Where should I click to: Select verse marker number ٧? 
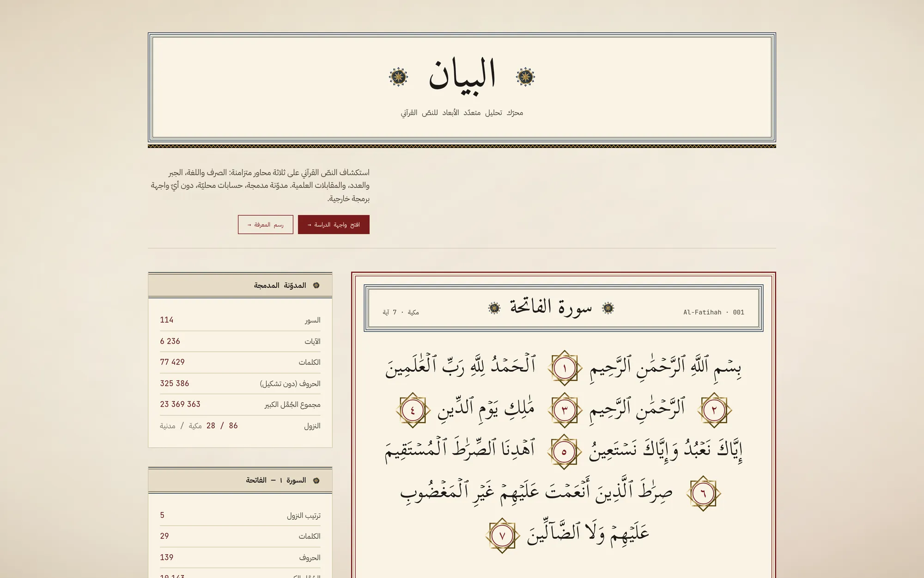(x=503, y=535)
